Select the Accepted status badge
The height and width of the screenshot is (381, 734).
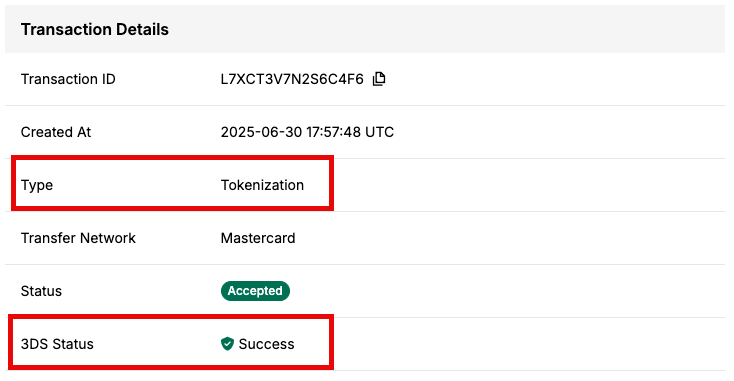point(255,291)
